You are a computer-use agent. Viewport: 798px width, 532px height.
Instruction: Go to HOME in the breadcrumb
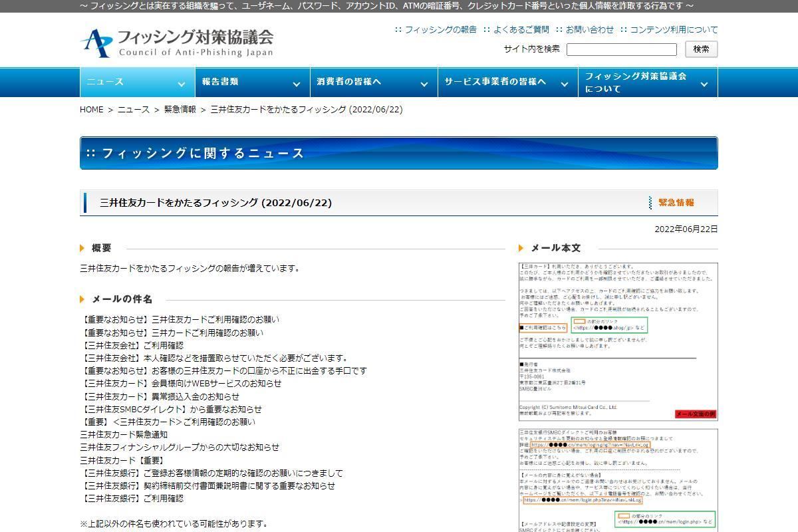coord(92,110)
